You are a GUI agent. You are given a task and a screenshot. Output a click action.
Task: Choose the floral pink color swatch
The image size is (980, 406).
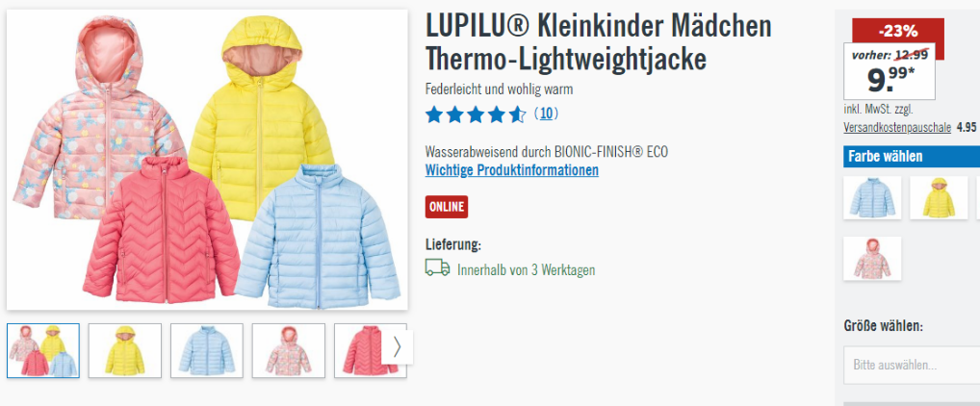click(872, 258)
